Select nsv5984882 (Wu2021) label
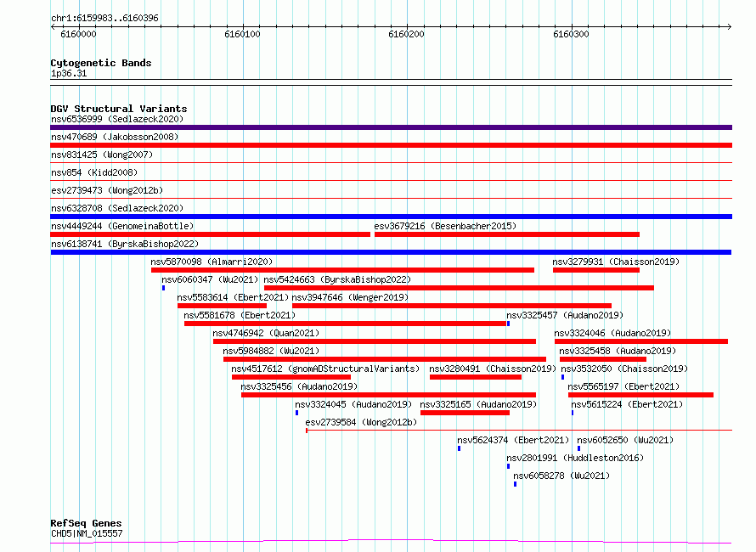This screenshot has width=756, height=552. click(x=271, y=351)
